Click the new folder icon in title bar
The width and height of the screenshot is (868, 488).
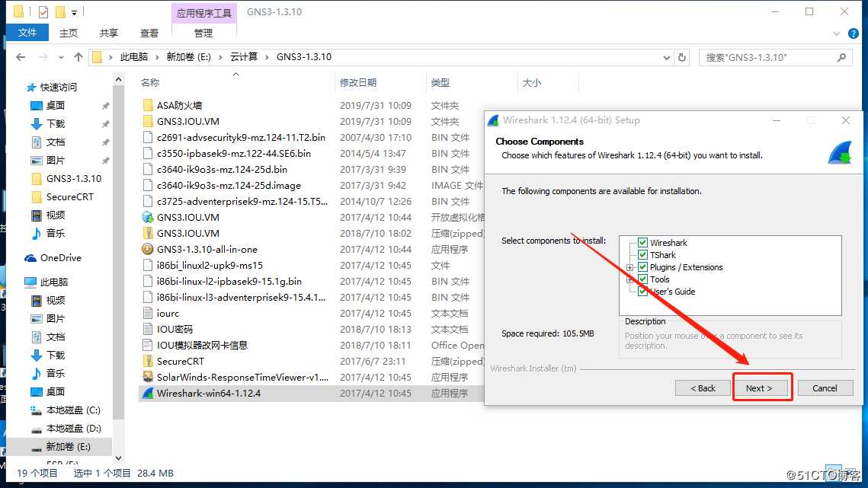59,11
